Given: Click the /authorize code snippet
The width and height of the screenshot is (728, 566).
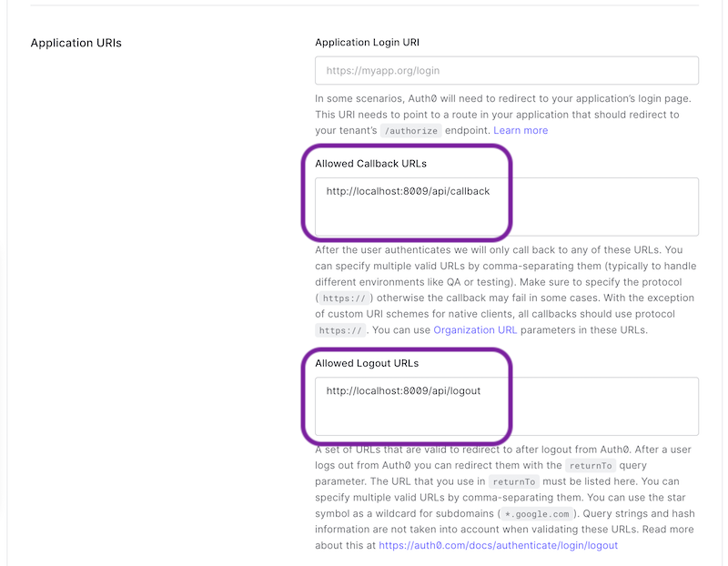Looking at the screenshot, I should click(411, 131).
